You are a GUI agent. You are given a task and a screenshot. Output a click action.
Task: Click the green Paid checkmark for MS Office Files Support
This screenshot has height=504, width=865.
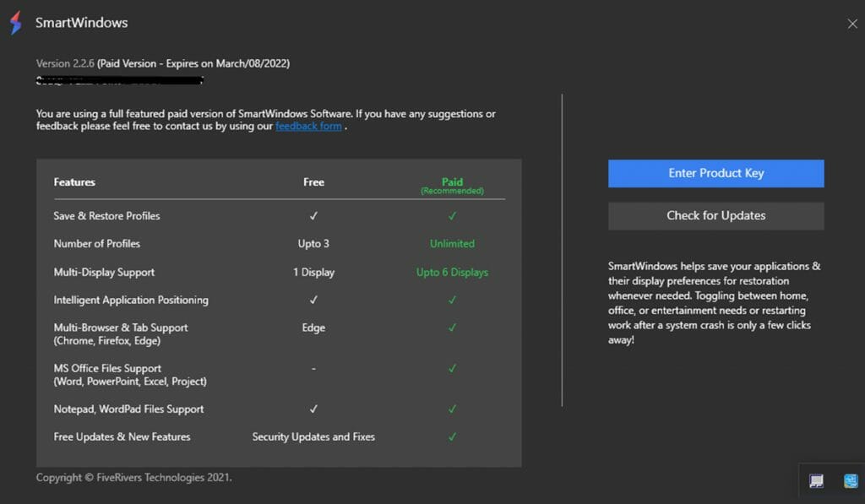coord(452,368)
